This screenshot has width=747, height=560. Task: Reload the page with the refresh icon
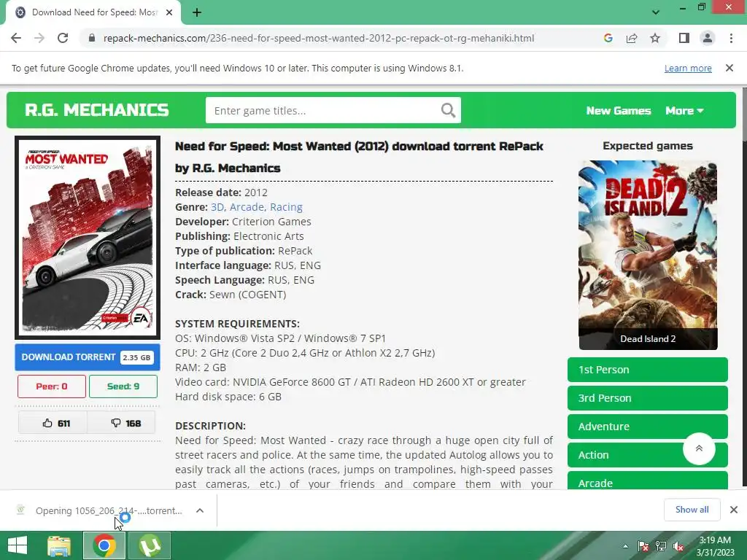63,38
